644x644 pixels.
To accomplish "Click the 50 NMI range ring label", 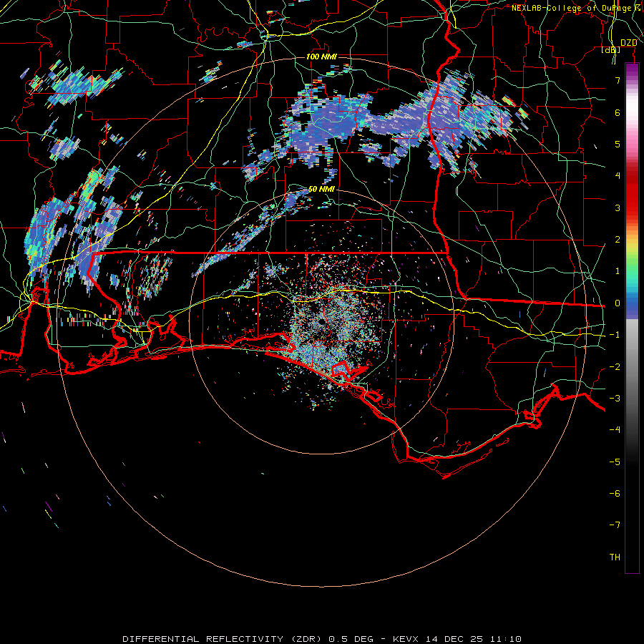I will [321, 189].
